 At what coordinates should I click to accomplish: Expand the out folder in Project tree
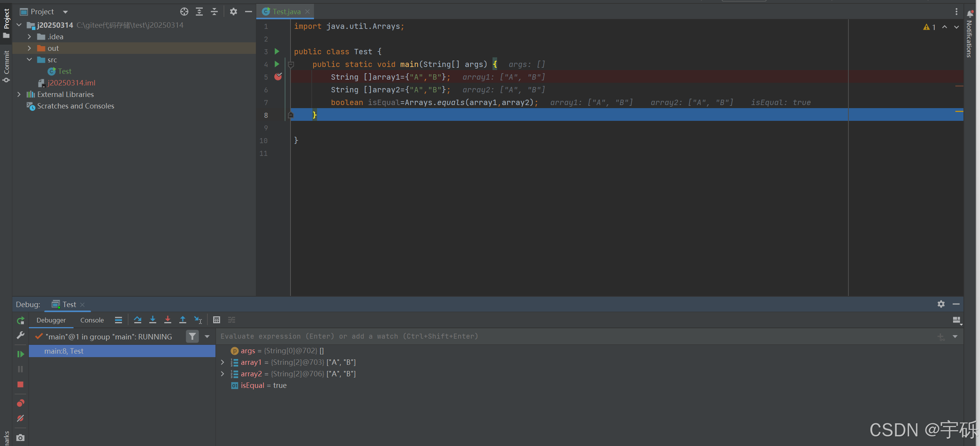point(29,48)
